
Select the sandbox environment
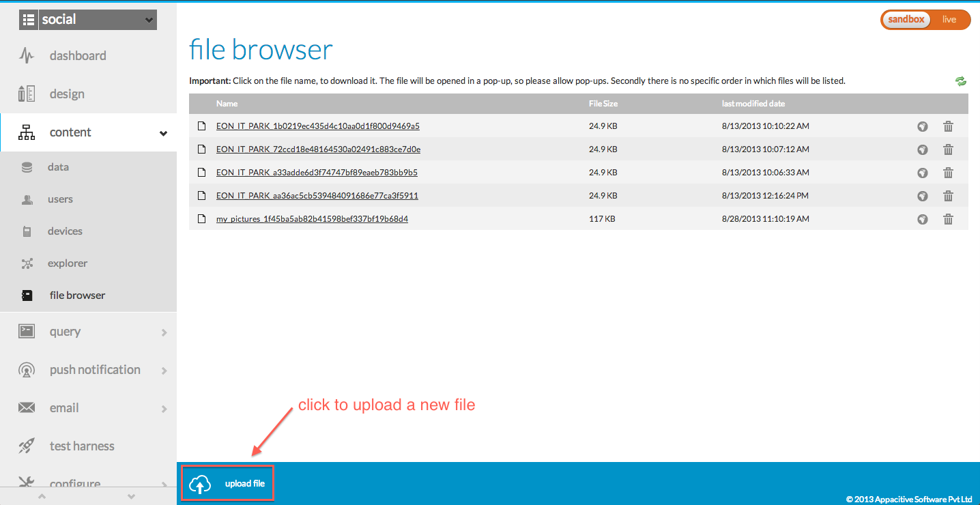pyautogui.click(x=906, y=20)
